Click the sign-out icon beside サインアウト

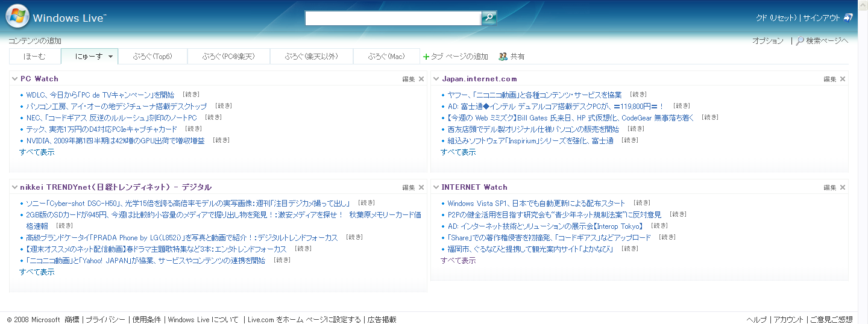click(x=848, y=17)
